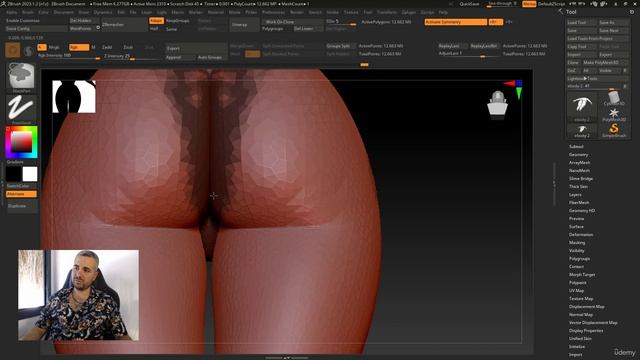Expand the Deformation sub-palette
Screen dimensions: 640x360
pyautogui.click(x=581, y=235)
